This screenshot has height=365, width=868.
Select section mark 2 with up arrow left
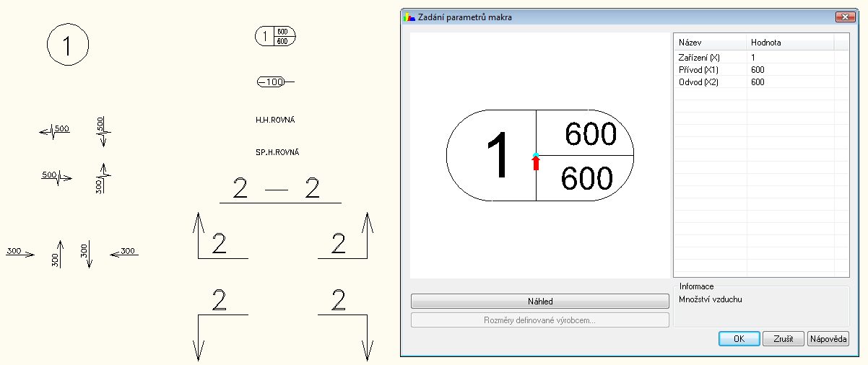tap(220, 236)
